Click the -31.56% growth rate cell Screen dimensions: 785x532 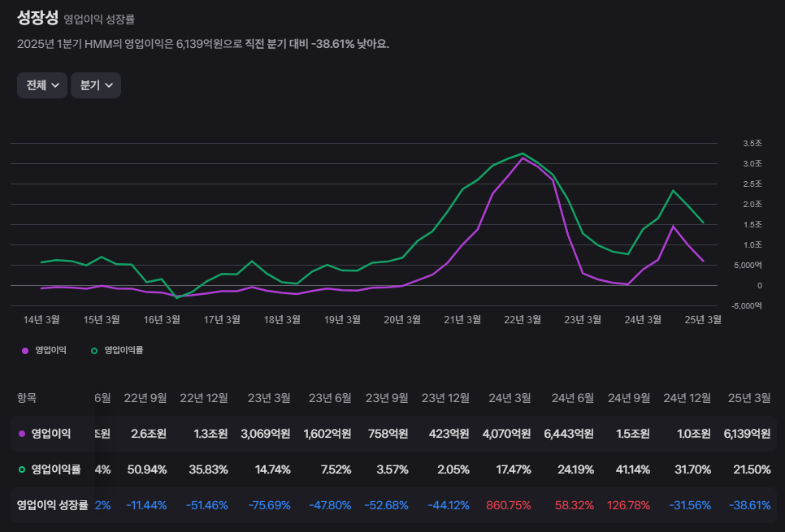(690, 505)
